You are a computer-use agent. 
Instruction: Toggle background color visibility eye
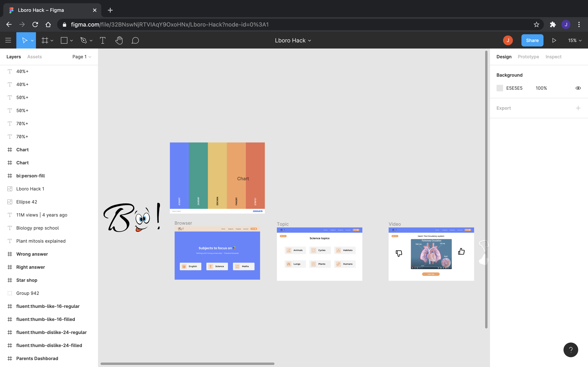pyautogui.click(x=578, y=88)
